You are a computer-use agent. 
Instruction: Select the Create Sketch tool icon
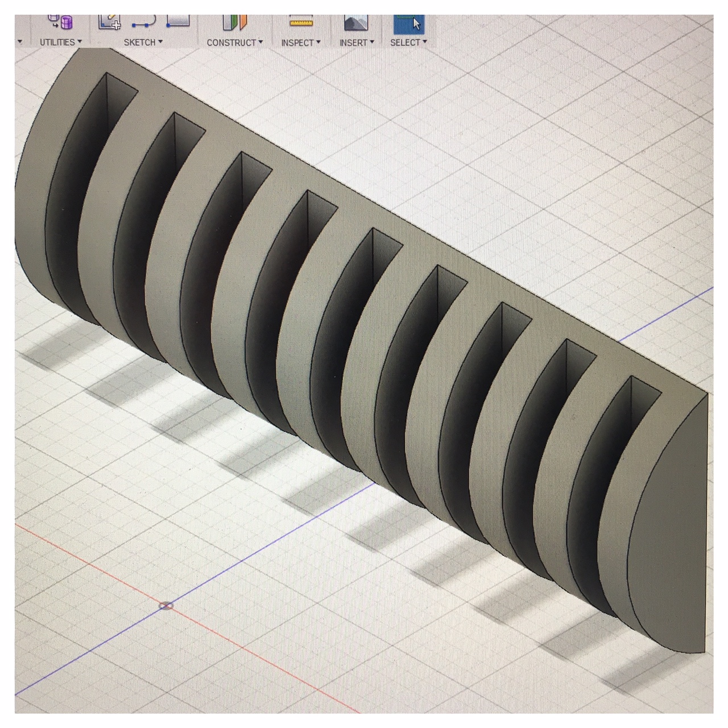109,22
